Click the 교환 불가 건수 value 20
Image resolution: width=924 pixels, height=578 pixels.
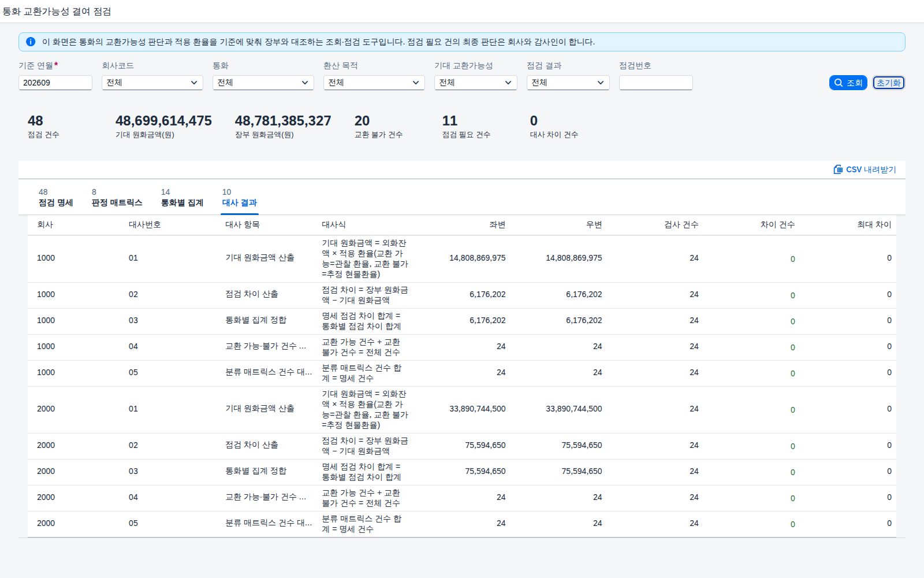pos(362,121)
